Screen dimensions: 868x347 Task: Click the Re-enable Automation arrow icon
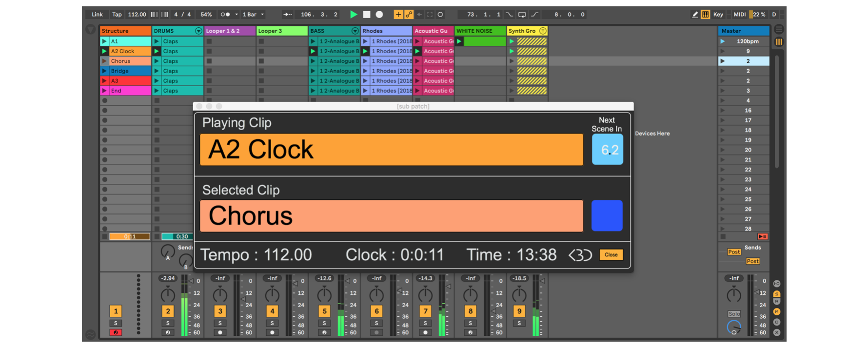coord(419,15)
